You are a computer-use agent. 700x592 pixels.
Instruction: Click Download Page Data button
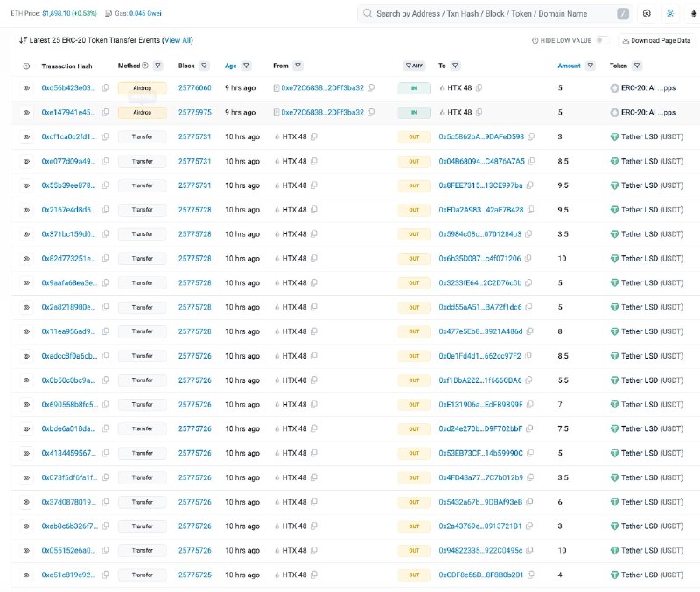[x=656, y=40]
